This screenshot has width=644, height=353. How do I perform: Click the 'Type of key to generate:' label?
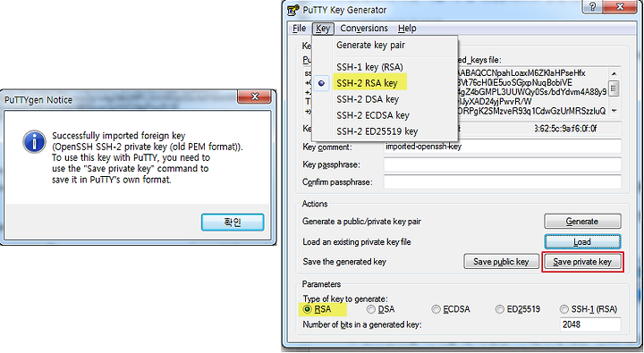click(345, 298)
